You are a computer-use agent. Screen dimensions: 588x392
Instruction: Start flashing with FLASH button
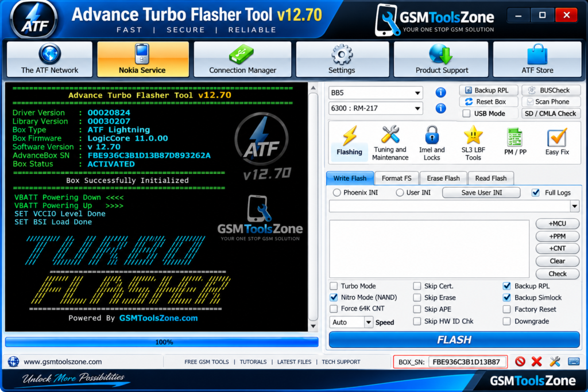point(454,340)
